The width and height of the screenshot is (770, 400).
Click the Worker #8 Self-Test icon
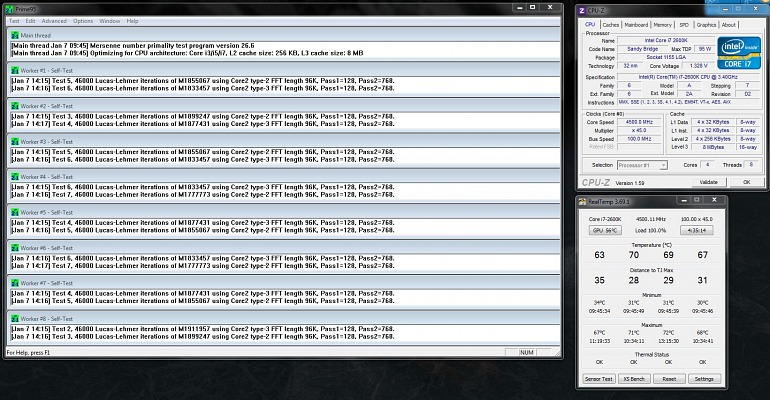(x=15, y=319)
